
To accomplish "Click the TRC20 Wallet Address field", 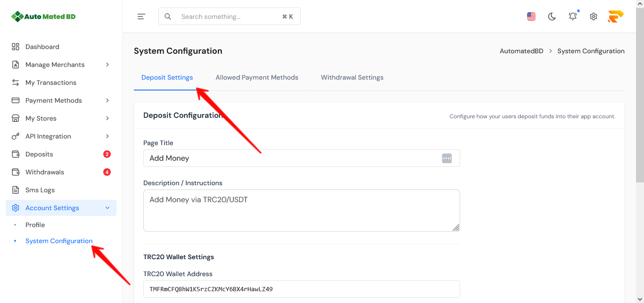I will (x=302, y=289).
